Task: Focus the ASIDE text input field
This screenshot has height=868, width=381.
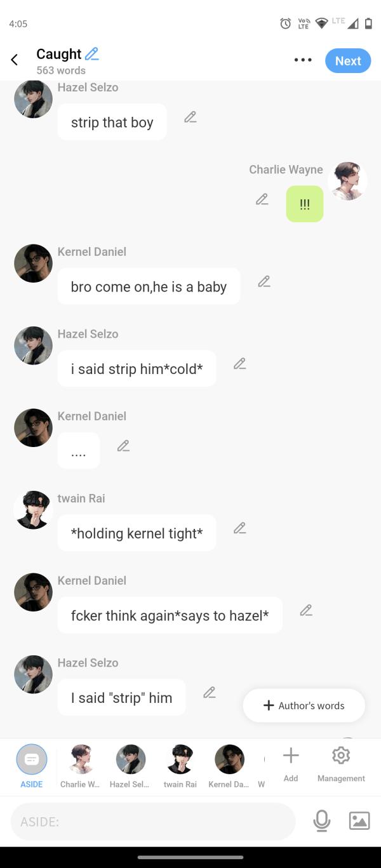Action: [153, 822]
